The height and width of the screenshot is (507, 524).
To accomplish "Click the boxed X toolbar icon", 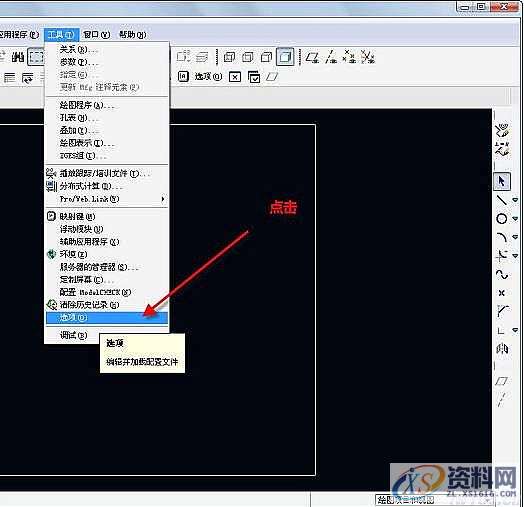I will [235, 77].
